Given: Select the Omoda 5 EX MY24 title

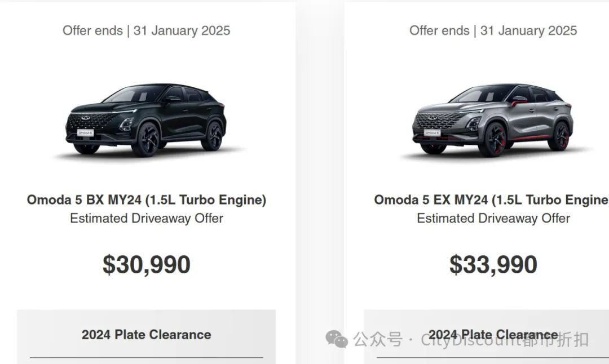Looking at the screenshot, I should tap(492, 200).
